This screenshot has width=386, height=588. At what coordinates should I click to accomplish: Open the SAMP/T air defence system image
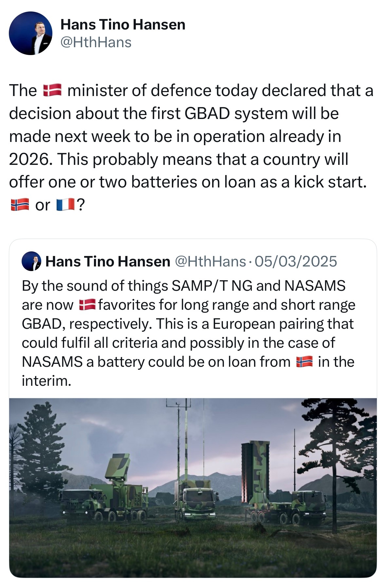193,488
